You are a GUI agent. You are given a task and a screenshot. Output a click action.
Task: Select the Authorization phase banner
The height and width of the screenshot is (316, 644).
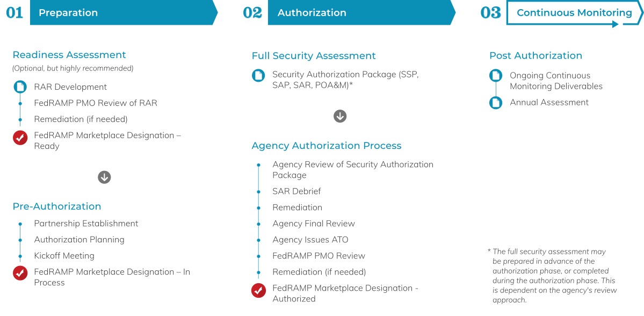(361, 13)
